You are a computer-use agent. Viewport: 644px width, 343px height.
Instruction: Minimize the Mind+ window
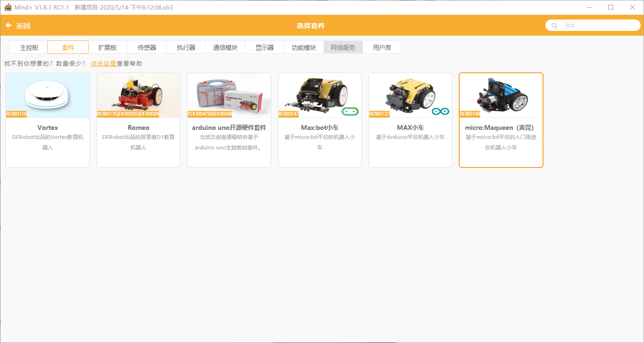[x=589, y=7]
